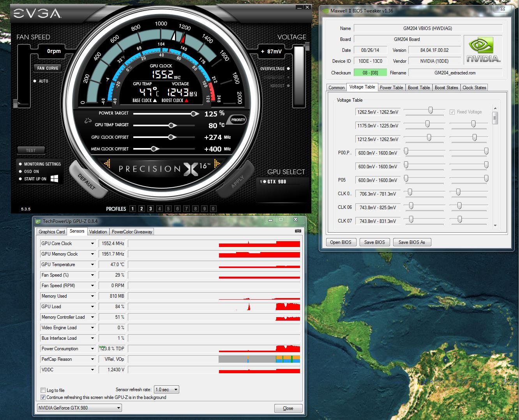
Task: Open the Power Consumption sensor dropdown
Action: point(92,349)
